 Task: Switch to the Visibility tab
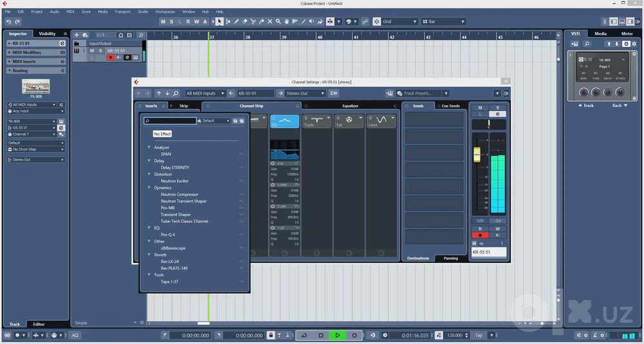pyautogui.click(x=47, y=33)
